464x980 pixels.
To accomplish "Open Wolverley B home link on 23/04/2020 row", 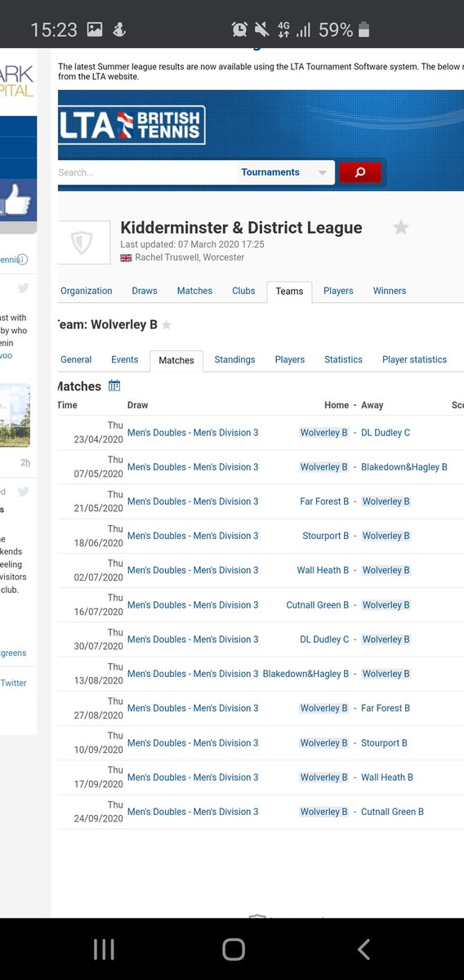I will coord(323,433).
